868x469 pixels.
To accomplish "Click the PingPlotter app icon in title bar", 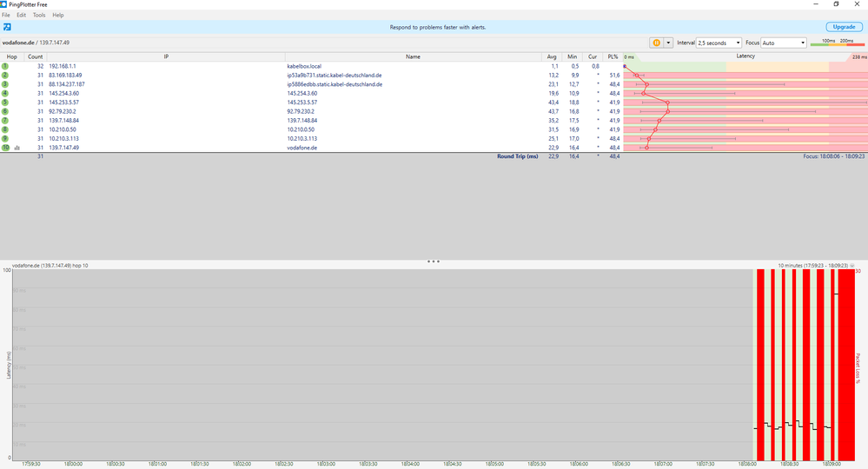I will click(3, 4).
